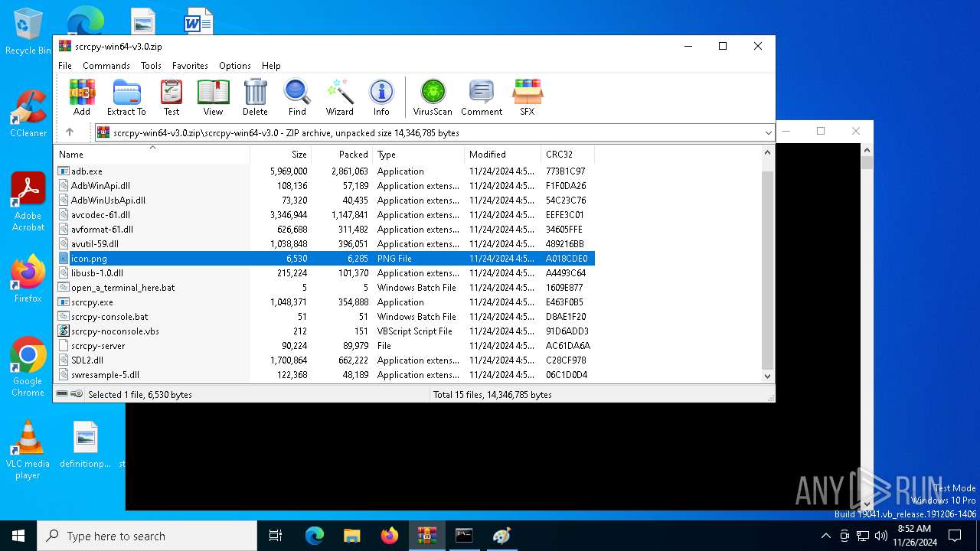Expand the archive path dropdown
This screenshot has width=980, height=551.
[768, 132]
